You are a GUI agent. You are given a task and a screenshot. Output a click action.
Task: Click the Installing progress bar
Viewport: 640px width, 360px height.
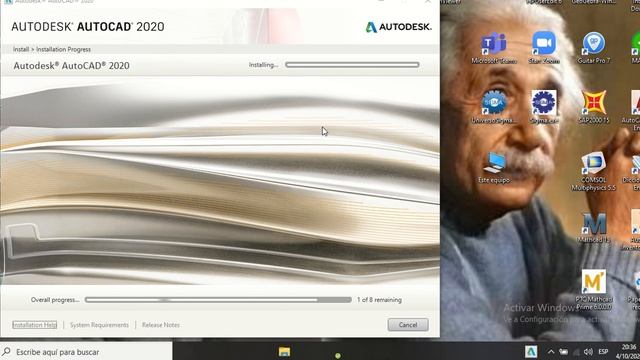pyautogui.click(x=352, y=64)
